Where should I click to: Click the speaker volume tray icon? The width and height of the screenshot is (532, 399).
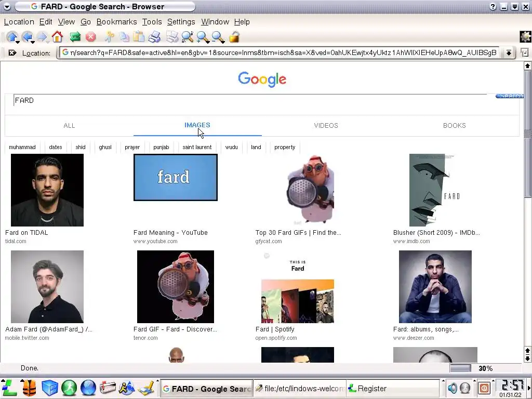(453, 388)
